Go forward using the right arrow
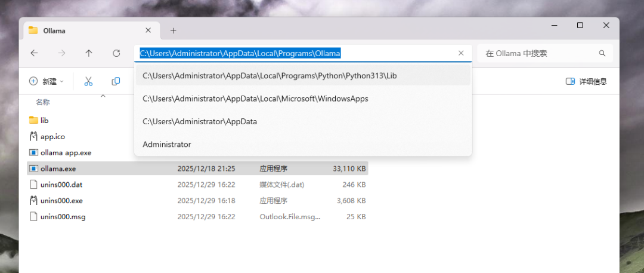 (61, 53)
